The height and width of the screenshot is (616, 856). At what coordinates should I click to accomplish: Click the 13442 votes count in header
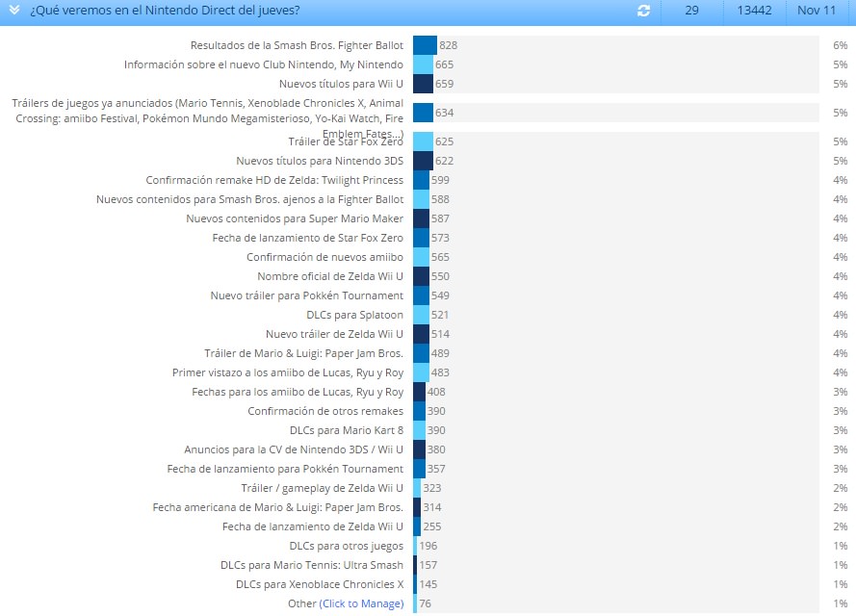click(755, 11)
